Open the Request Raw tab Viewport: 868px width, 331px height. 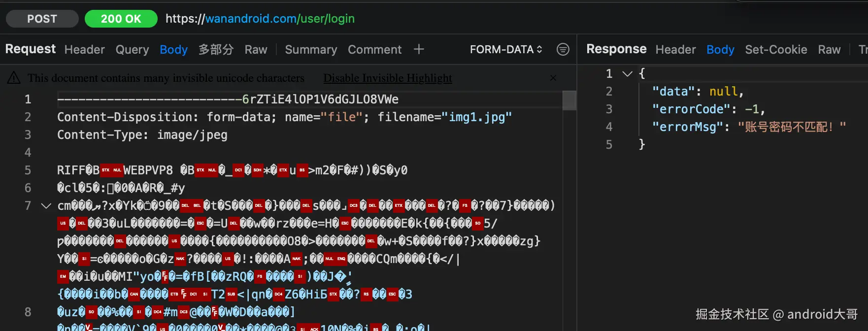tap(256, 49)
